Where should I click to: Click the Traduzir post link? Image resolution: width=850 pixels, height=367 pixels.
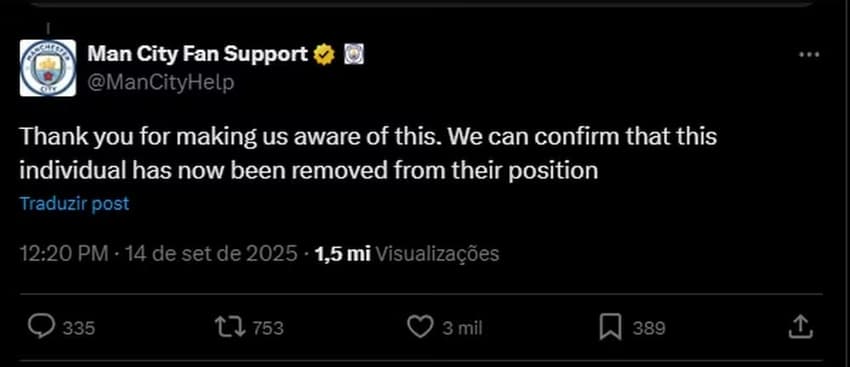[x=74, y=204]
